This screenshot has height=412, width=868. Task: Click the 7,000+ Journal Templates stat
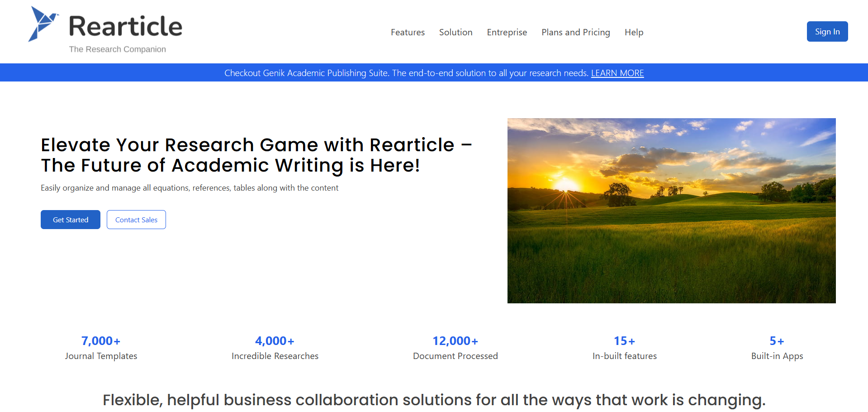tap(101, 348)
